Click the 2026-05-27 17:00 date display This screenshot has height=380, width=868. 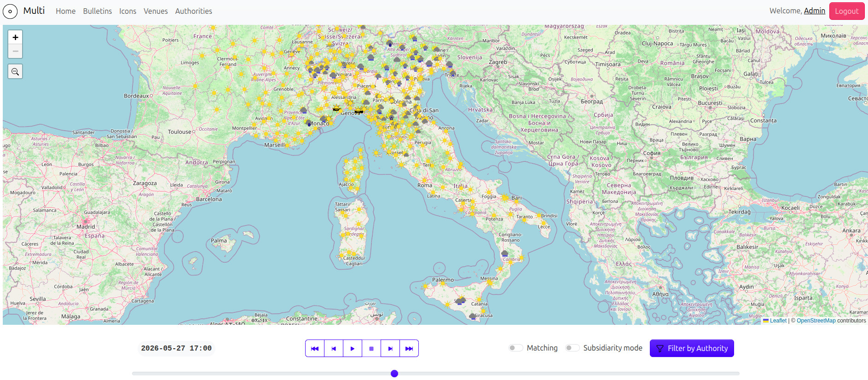176,348
